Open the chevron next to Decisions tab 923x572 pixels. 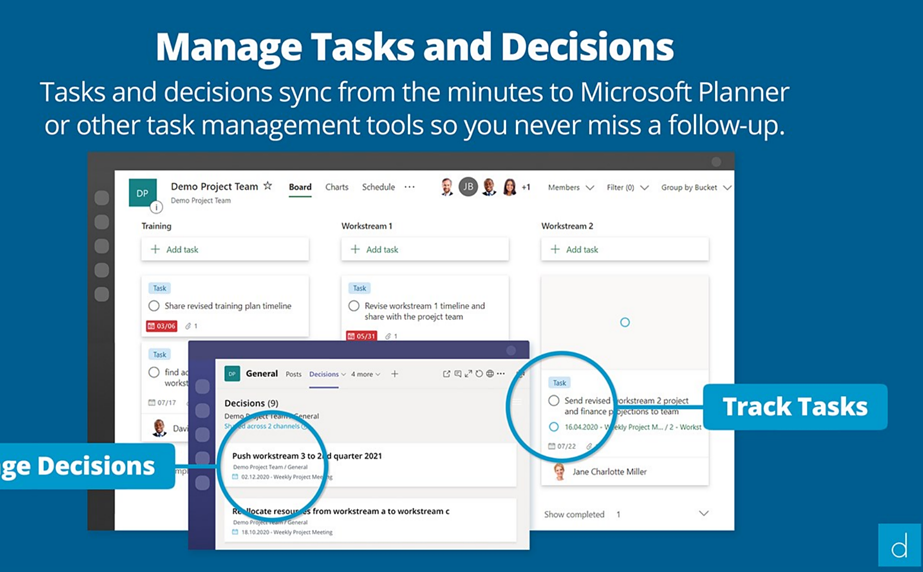344,374
